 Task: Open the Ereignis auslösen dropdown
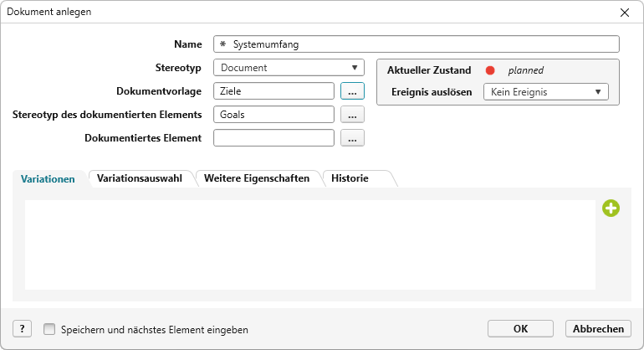point(545,92)
